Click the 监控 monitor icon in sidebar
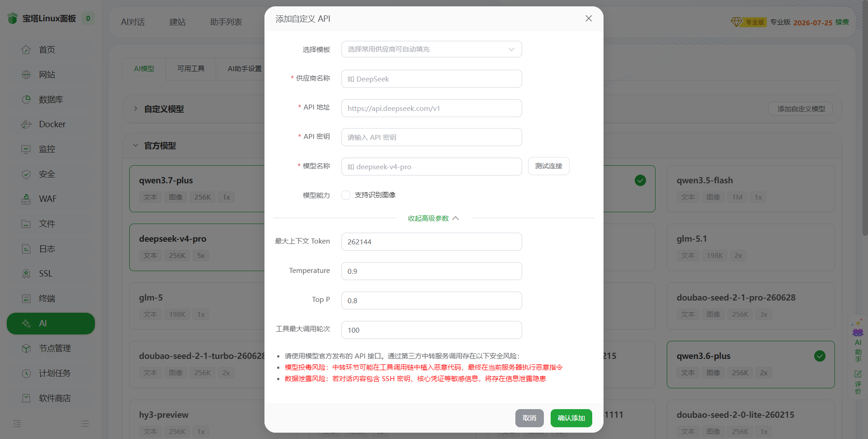The height and width of the screenshot is (439, 868). tap(26, 149)
